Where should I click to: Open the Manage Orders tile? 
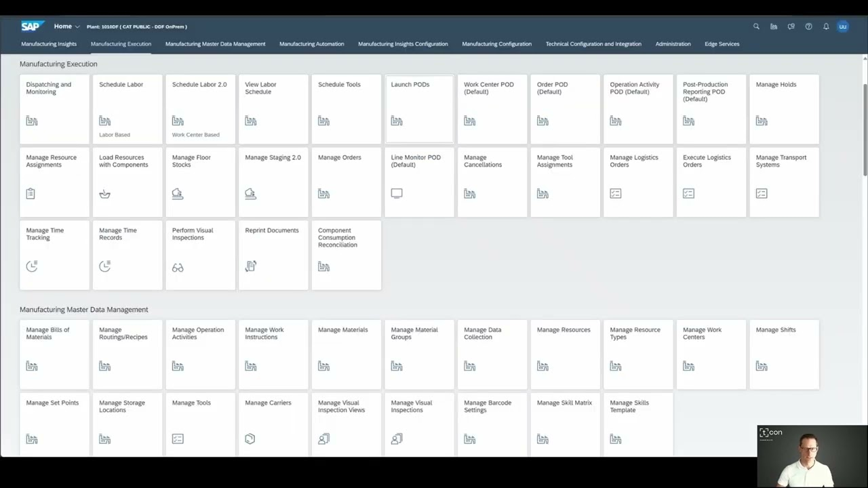[346, 182]
